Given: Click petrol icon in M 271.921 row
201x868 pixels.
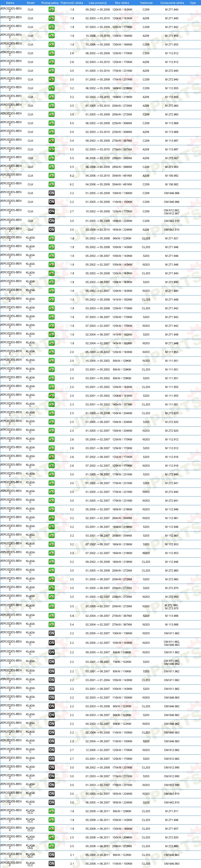Looking at the screenshot, I should click(51, 238).
